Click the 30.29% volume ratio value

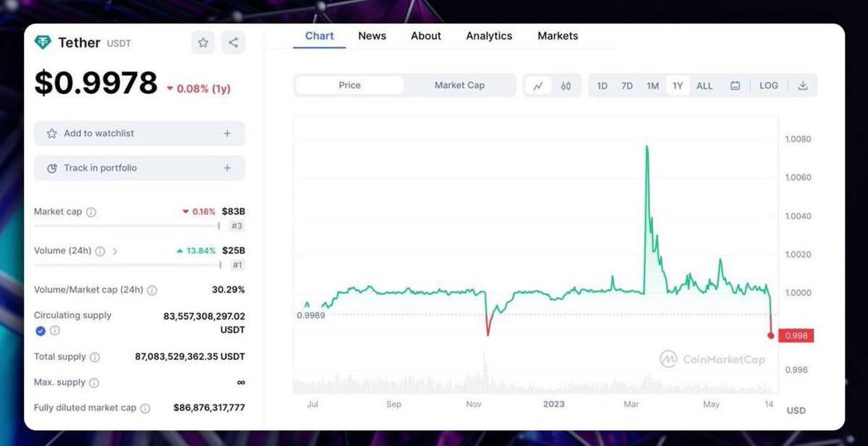[x=228, y=290]
